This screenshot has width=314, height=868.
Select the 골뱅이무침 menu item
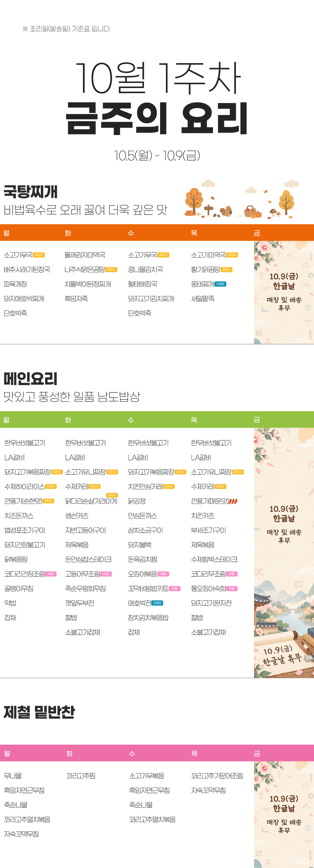[x=19, y=588]
